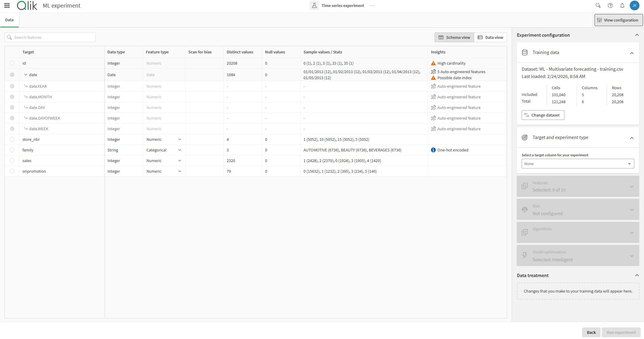
Task: Click the Change dataset button
Action: (543, 115)
